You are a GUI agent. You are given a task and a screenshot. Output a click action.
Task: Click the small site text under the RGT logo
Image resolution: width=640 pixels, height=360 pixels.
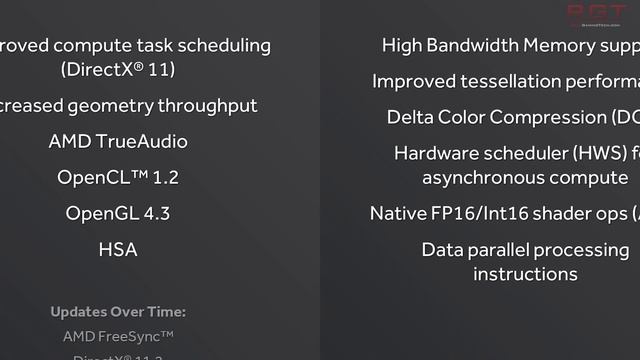tap(600, 25)
